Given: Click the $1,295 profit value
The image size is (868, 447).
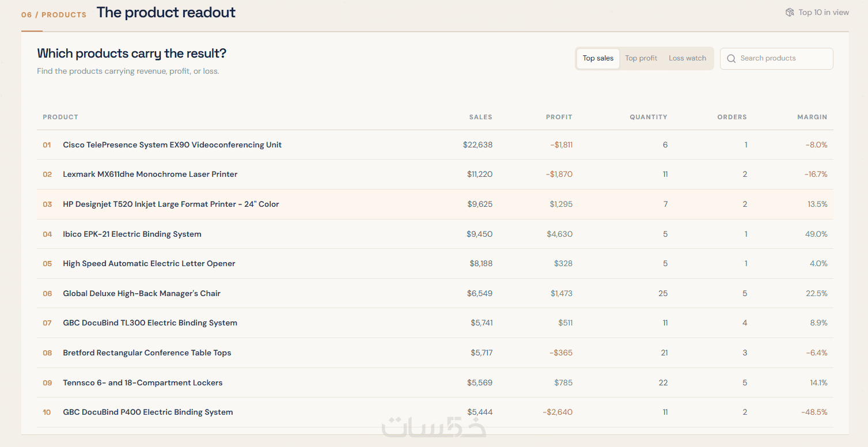Looking at the screenshot, I should coord(561,204).
